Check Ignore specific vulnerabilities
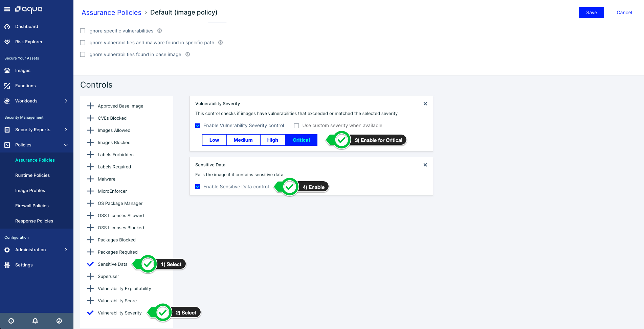644x329 pixels. click(83, 31)
